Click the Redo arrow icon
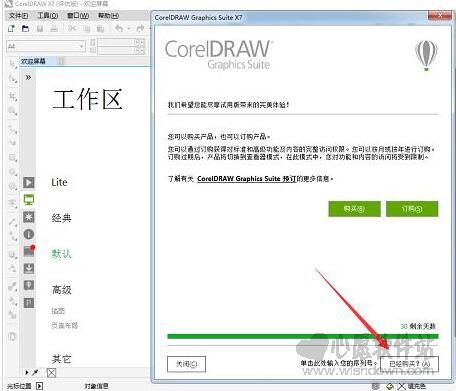The height and width of the screenshot is (391, 456). (140, 29)
